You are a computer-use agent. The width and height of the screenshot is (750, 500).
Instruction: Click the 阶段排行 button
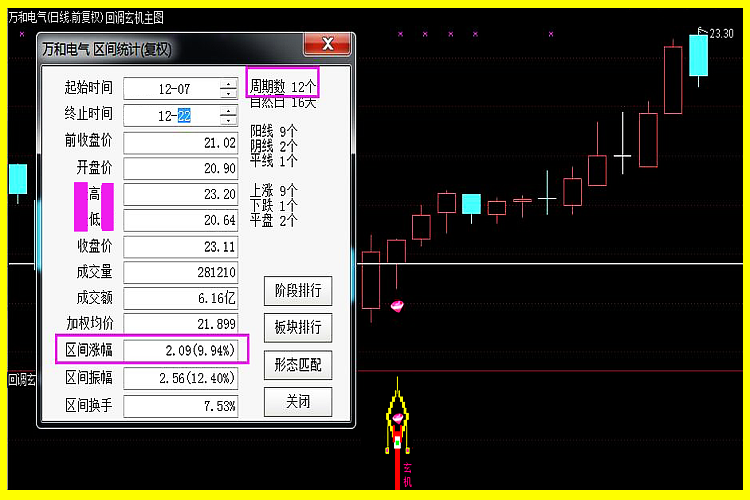297,292
